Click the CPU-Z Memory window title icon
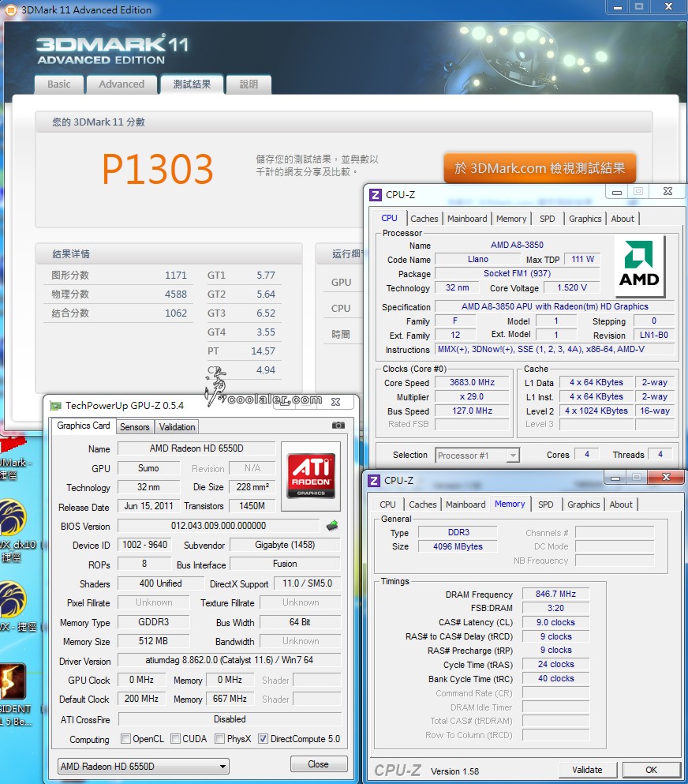 [375, 480]
